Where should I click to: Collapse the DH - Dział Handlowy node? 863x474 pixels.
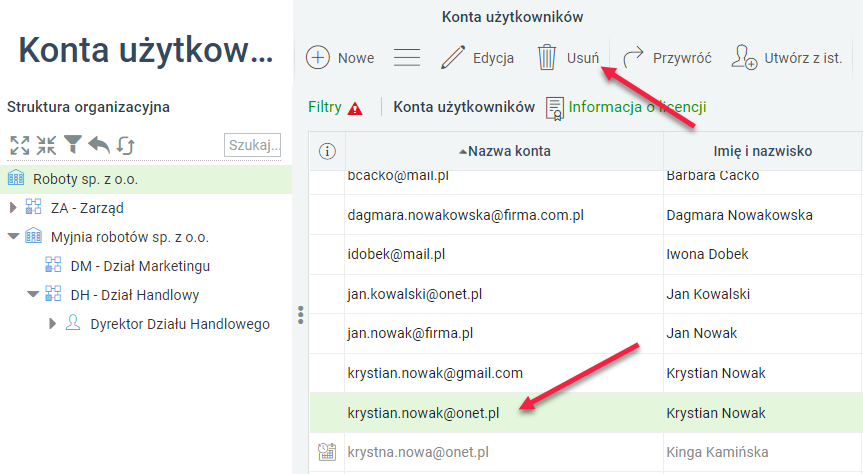(x=33, y=295)
